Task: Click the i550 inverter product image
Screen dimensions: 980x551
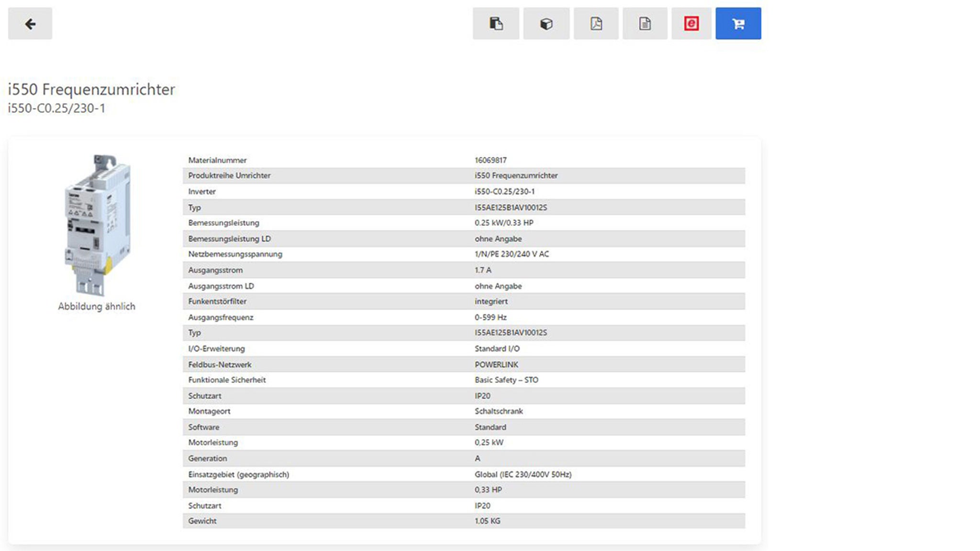Action: (97, 225)
